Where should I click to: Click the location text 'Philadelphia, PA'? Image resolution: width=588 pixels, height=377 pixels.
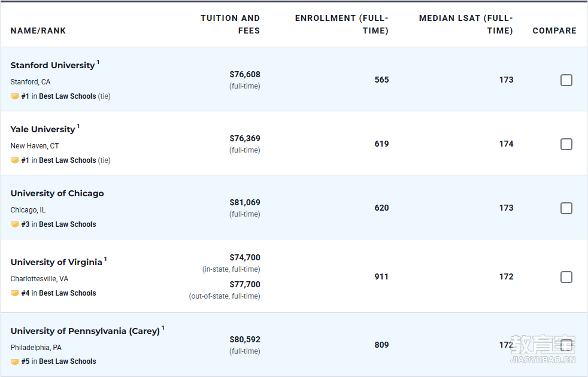tap(36, 348)
